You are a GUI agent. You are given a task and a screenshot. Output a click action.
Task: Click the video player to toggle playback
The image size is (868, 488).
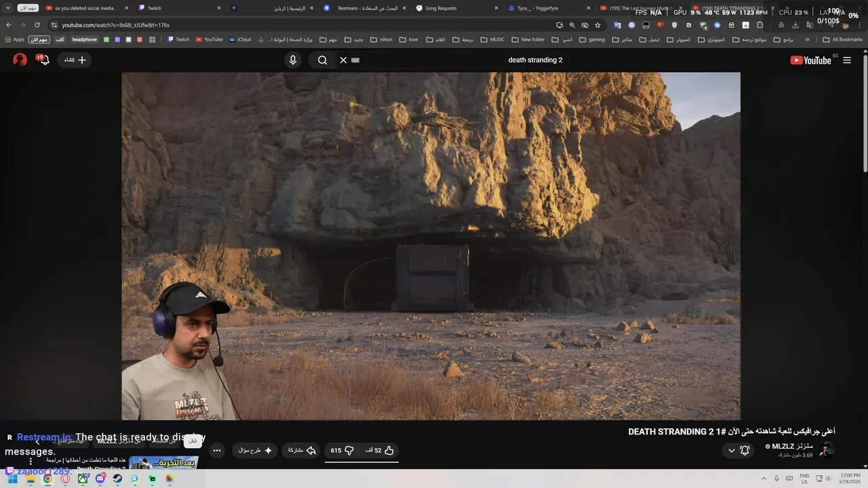pyautogui.click(x=431, y=246)
